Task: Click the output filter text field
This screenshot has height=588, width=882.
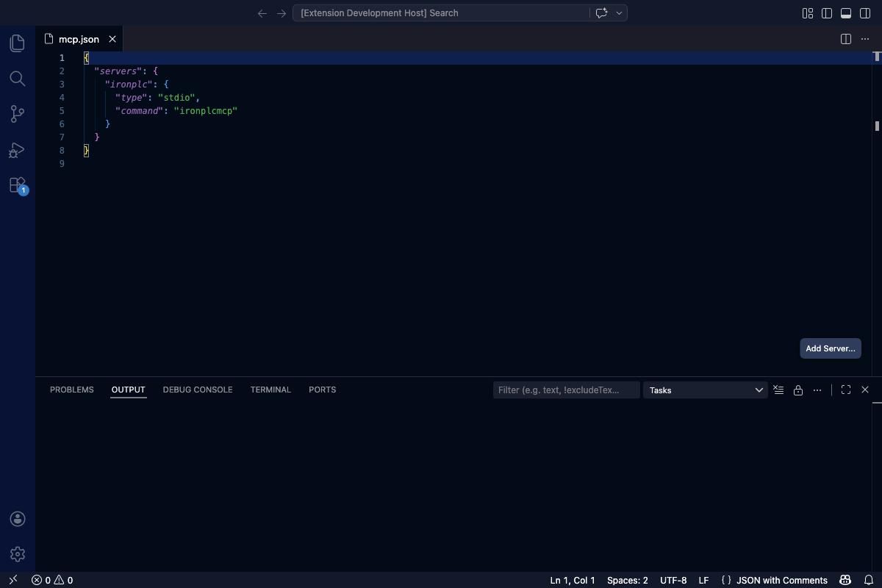Action: pos(566,390)
